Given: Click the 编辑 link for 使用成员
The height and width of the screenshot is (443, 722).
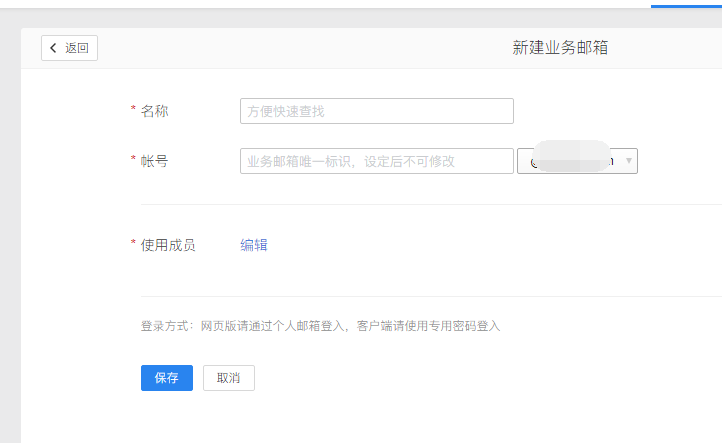Looking at the screenshot, I should 254,245.
